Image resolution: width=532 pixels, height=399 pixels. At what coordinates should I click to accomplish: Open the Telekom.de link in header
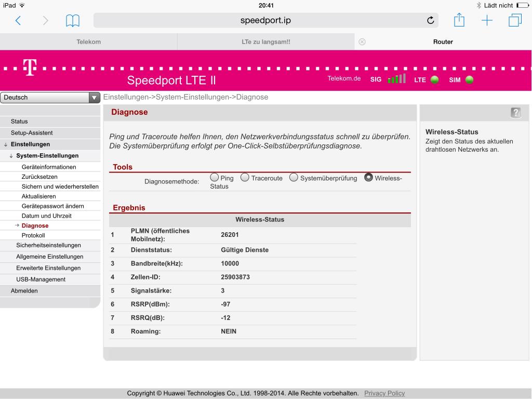click(x=344, y=78)
